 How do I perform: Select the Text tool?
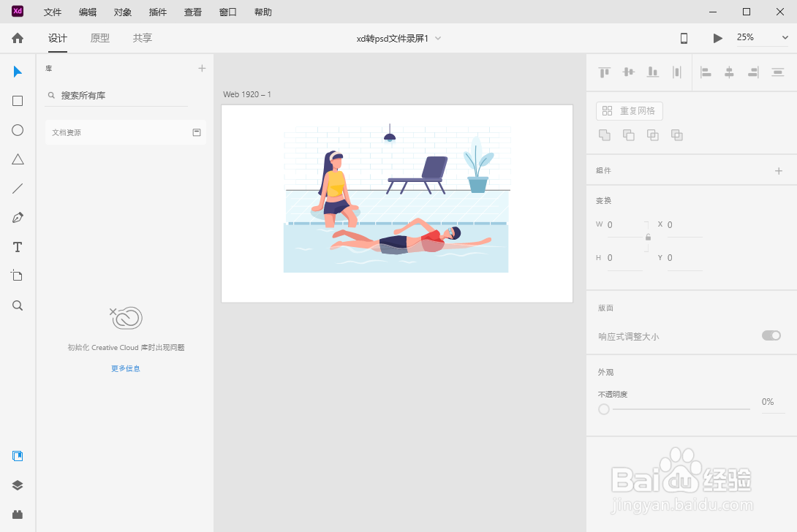[17, 247]
